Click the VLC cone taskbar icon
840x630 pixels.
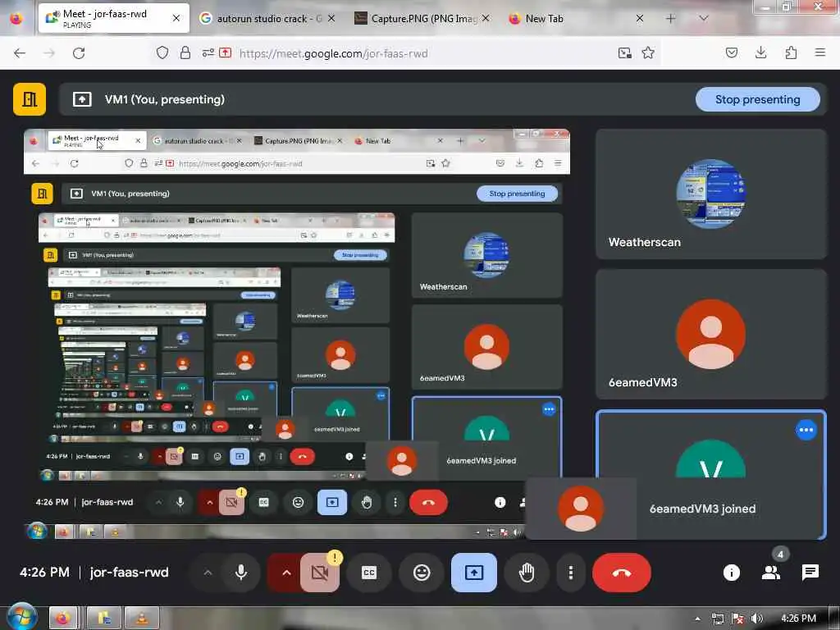(141, 619)
